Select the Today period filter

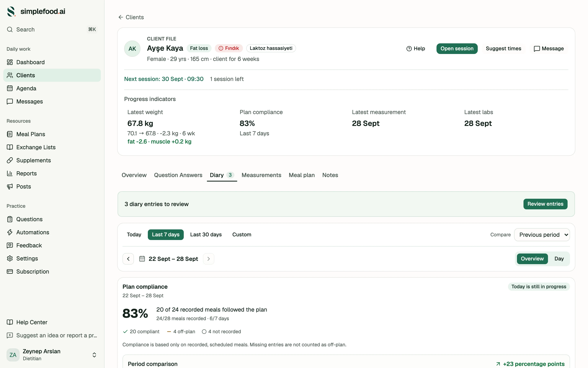134,235
